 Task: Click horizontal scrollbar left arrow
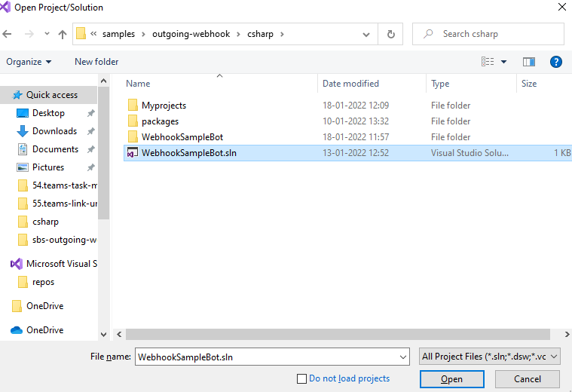pos(119,334)
